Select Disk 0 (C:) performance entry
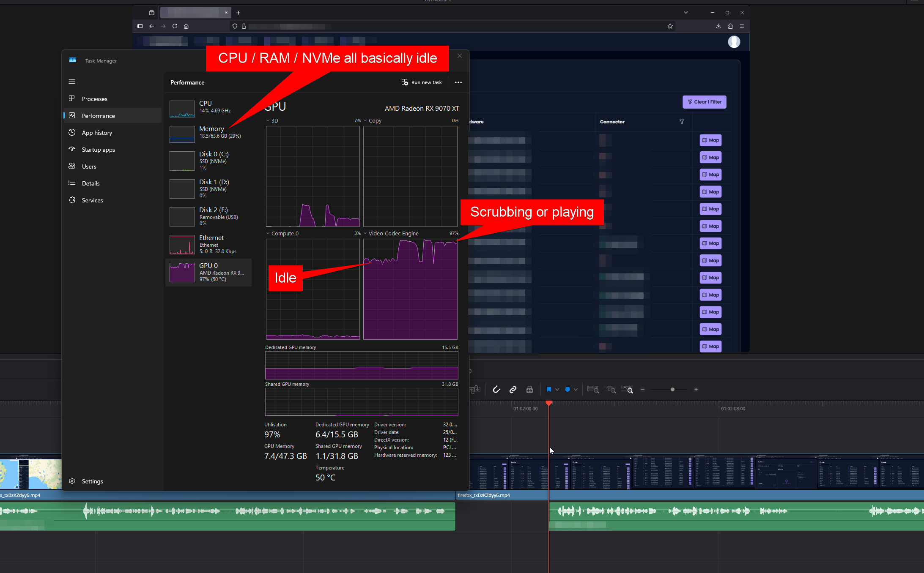The height and width of the screenshot is (573, 924). click(208, 161)
